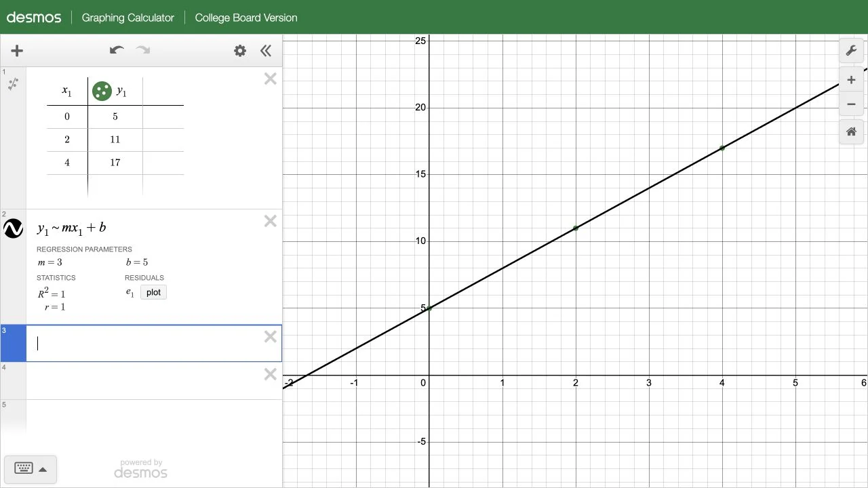Click the empty new table row
This screenshot has width=868, height=488.
pyautogui.click(x=67, y=185)
